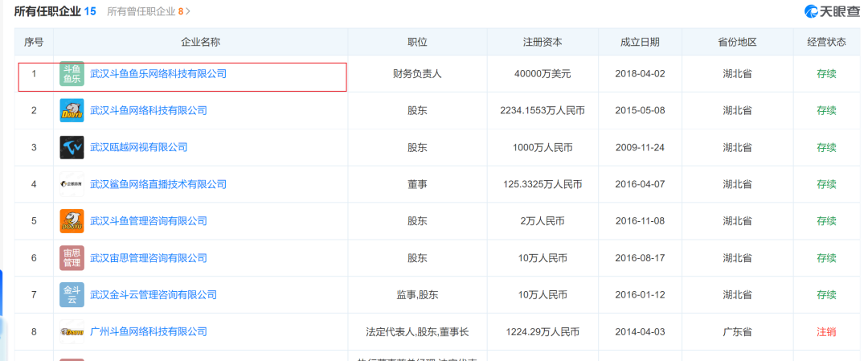The height and width of the screenshot is (361, 868).
Task: Click the 武汉鲨鱼网络直播 company logo
Action: point(72,184)
